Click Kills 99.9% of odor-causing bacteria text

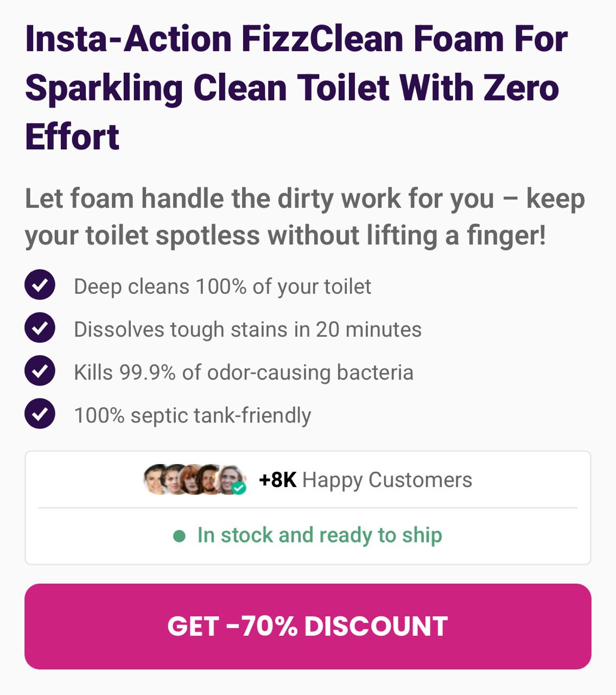[244, 372]
